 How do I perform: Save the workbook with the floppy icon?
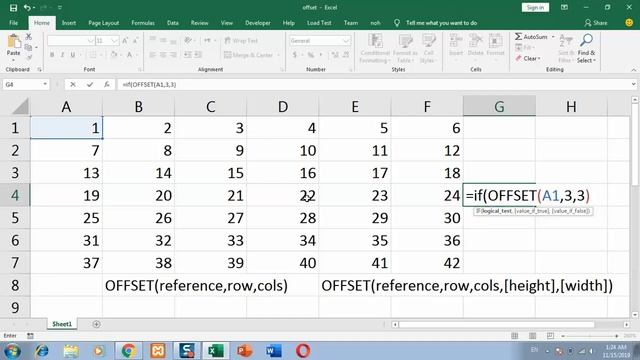tap(13, 7)
